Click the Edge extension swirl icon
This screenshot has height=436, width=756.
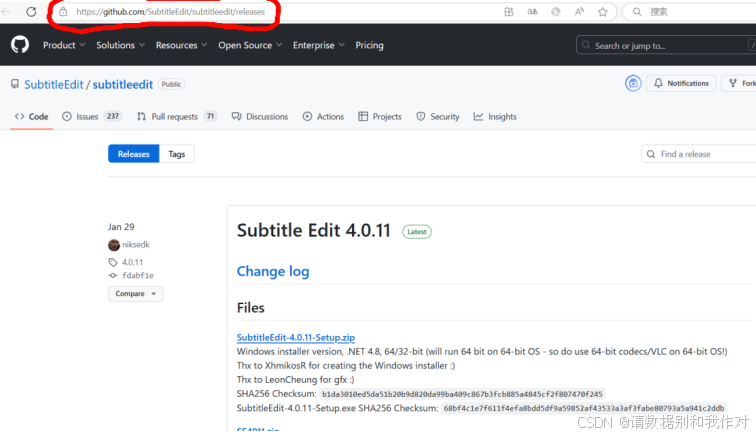[x=556, y=12]
